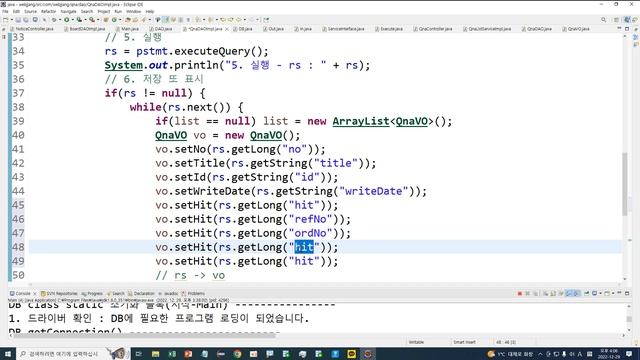Switch to ServiceInterface.java editor tab
The image size is (640, 360).
pyautogui.click(x=343, y=29)
